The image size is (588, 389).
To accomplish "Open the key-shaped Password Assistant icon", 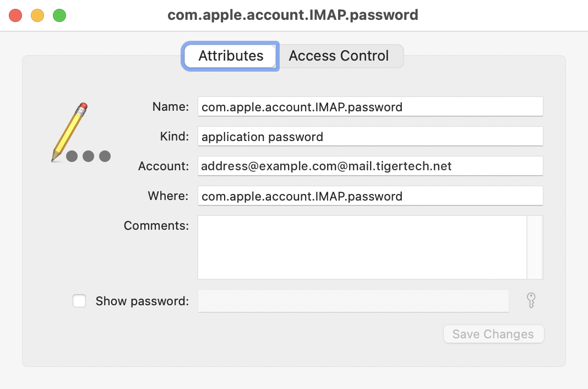I will pyautogui.click(x=531, y=301).
